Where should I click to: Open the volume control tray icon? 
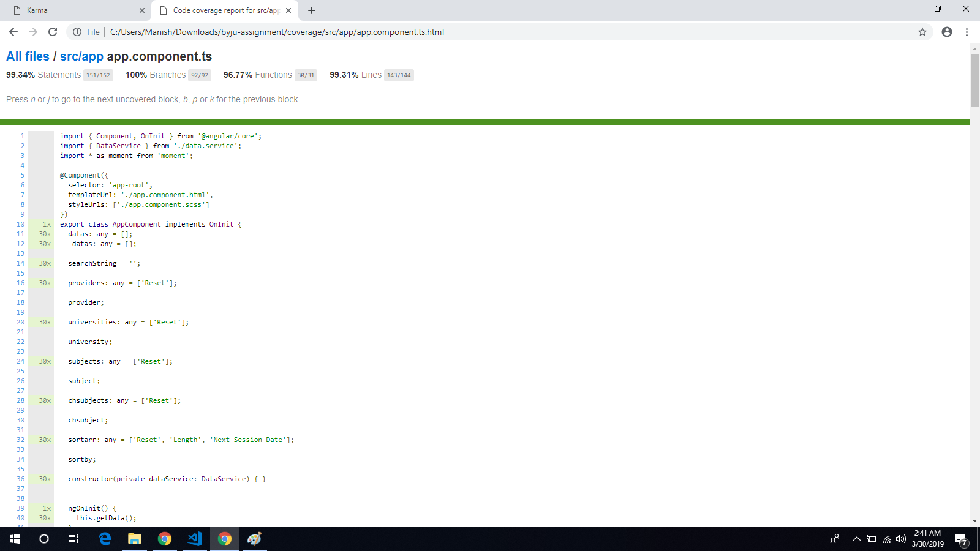pos(901,539)
